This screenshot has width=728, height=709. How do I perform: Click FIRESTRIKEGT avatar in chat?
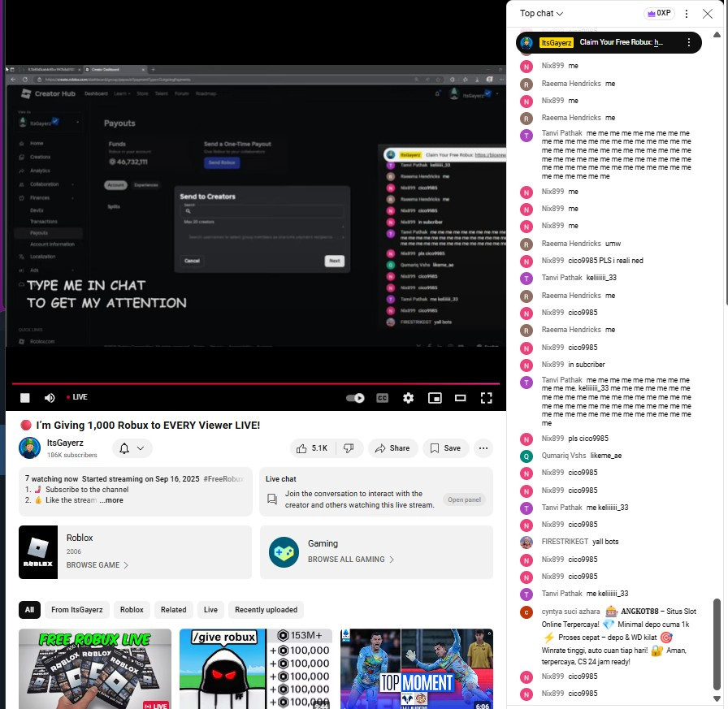click(x=526, y=542)
